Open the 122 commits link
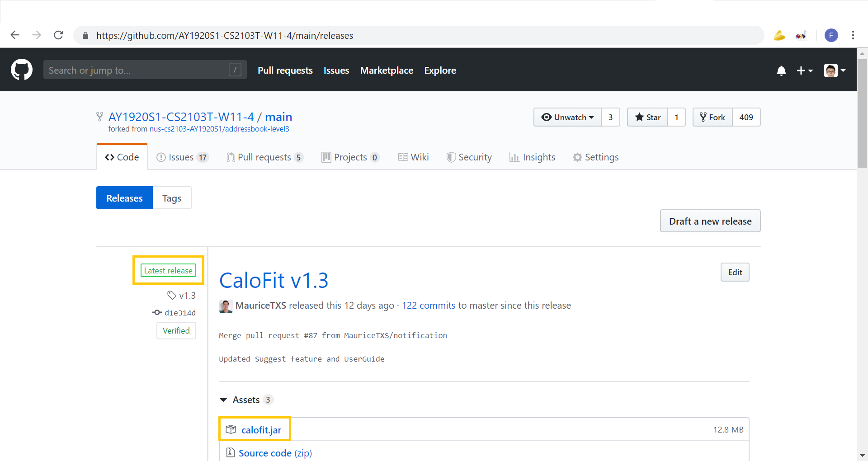This screenshot has height=461, width=868. click(429, 306)
